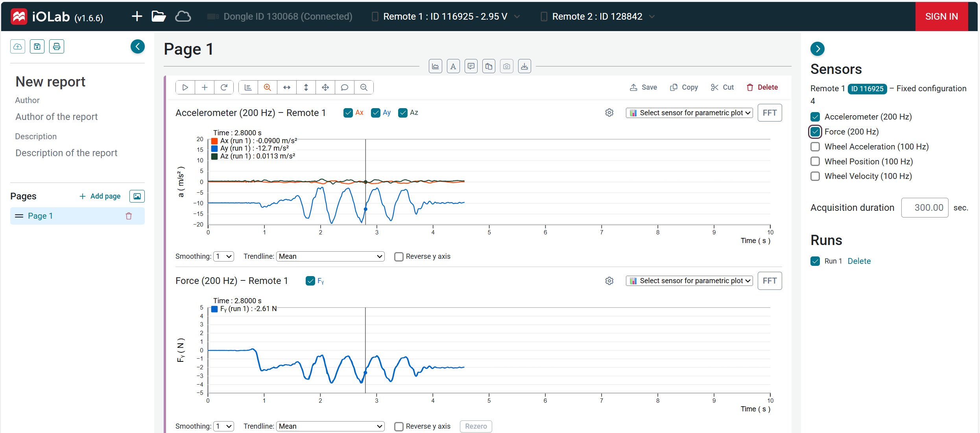Uncheck the Ay accelerometer trace
Viewport: 980px width, 433px height.
pos(376,113)
